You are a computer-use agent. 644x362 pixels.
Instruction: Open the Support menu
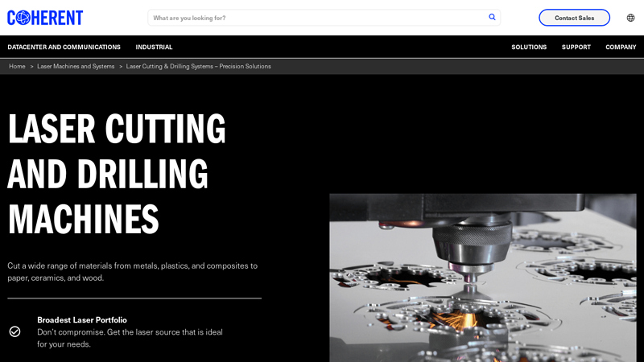pos(576,47)
